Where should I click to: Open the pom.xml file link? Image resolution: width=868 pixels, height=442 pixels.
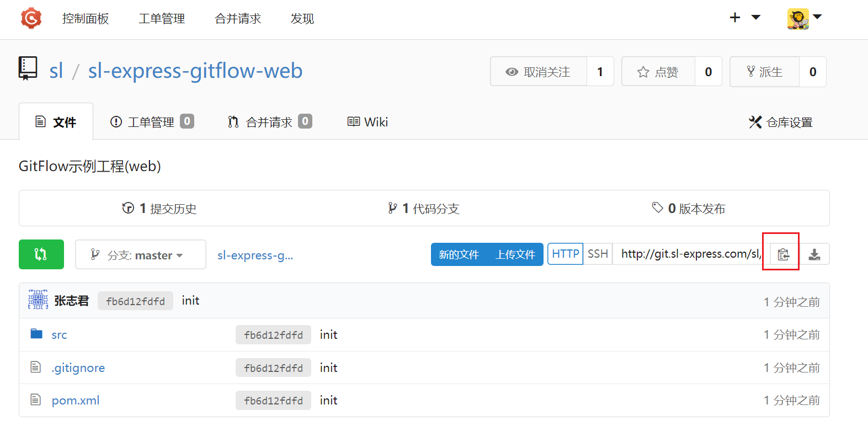[76, 401]
